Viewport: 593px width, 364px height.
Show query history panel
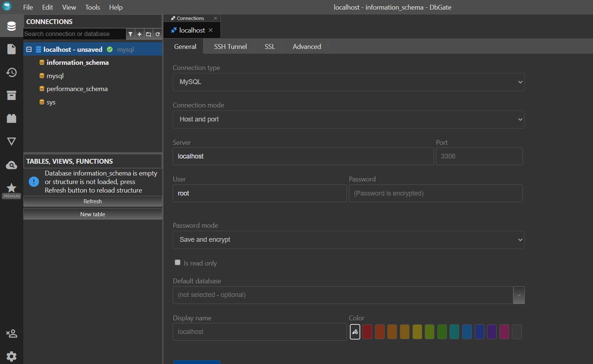[x=11, y=72]
